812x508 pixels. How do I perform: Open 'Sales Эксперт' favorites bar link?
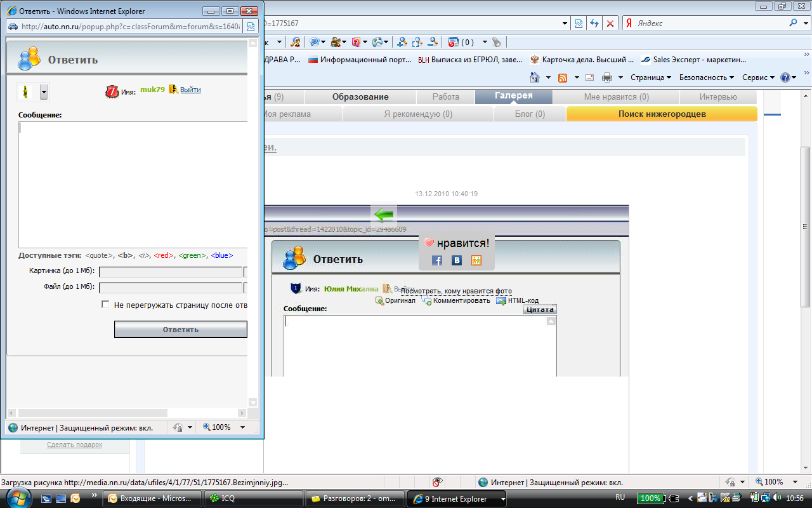pos(693,60)
